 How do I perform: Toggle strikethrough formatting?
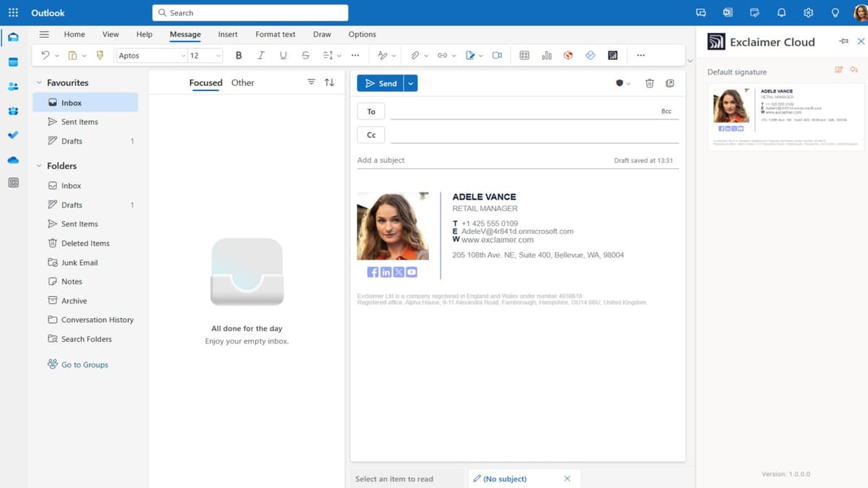pos(305,55)
